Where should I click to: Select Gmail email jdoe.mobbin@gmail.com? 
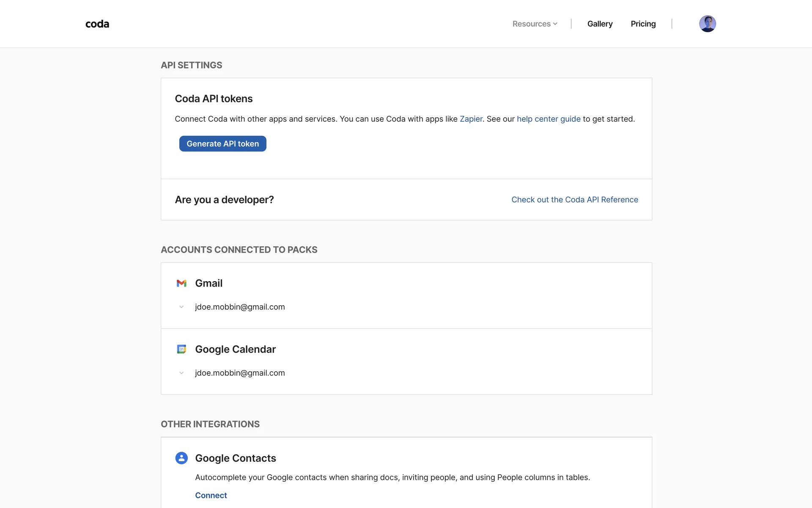240,307
